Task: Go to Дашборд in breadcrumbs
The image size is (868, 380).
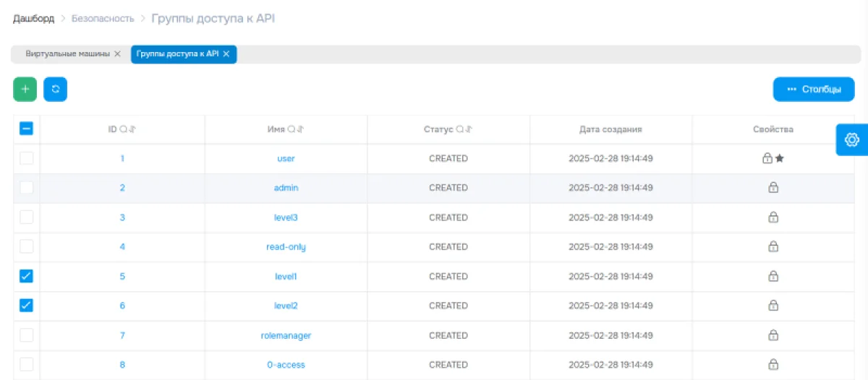Action: tap(33, 18)
